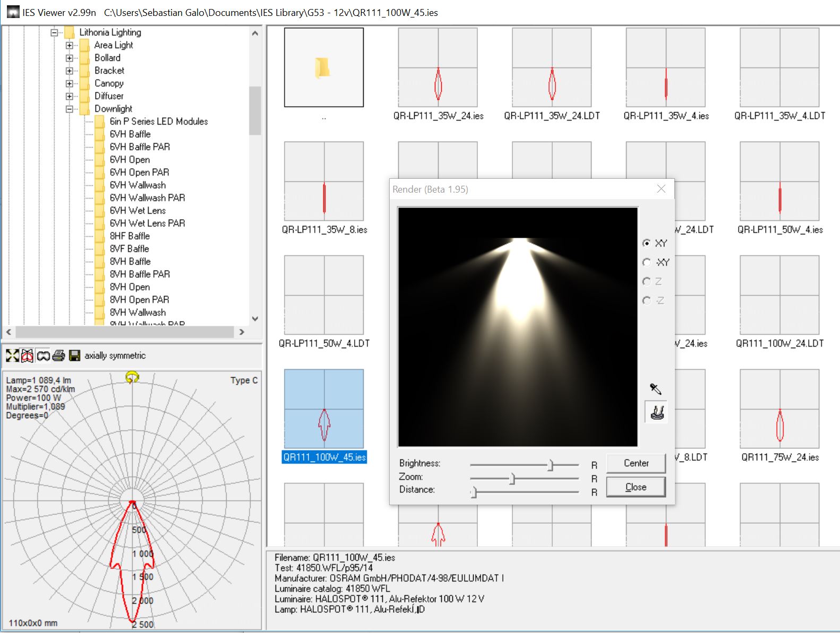Select the -XY view radio button
Image resolution: width=840 pixels, height=633 pixels.
pyautogui.click(x=646, y=262)
